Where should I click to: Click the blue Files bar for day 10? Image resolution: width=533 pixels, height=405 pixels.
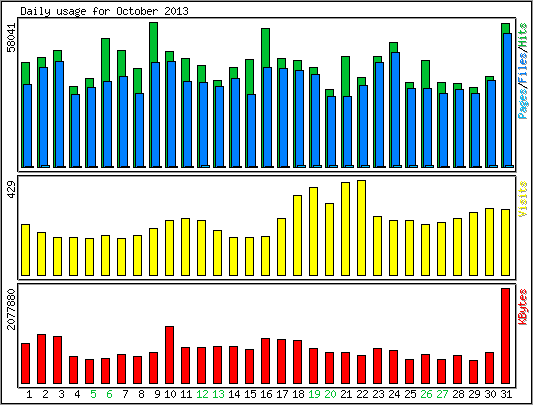click(x=172, y=114)
